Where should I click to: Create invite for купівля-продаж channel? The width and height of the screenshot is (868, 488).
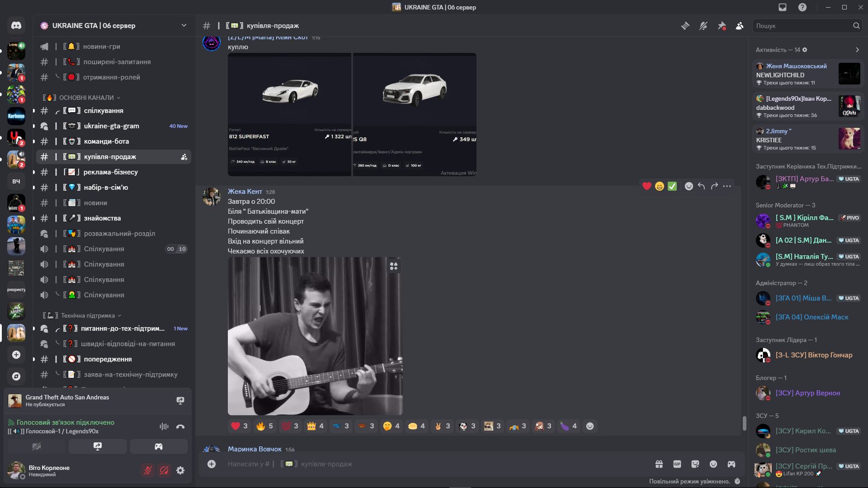pyautogui.click(x=184, y=157)
